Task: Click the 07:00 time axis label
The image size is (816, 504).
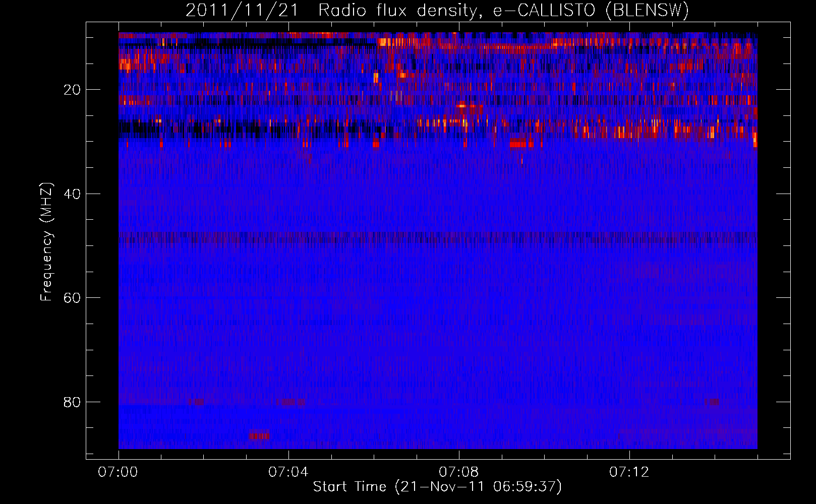Action: pos(119,472)
